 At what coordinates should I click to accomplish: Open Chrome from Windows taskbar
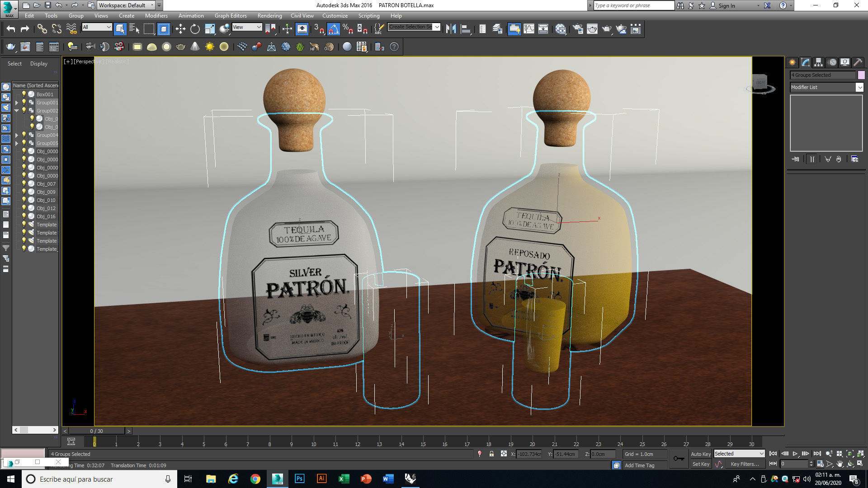pyautogui.click(x=255, y=479)
